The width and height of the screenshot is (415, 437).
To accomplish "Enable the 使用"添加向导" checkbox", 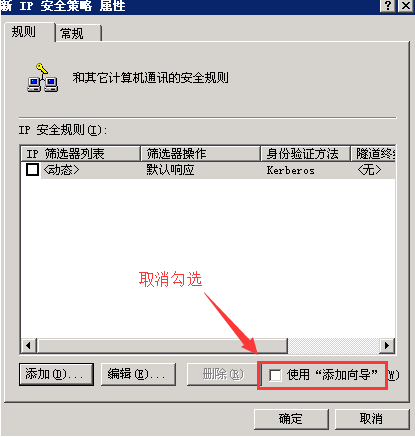I will [x=275, y=375].
